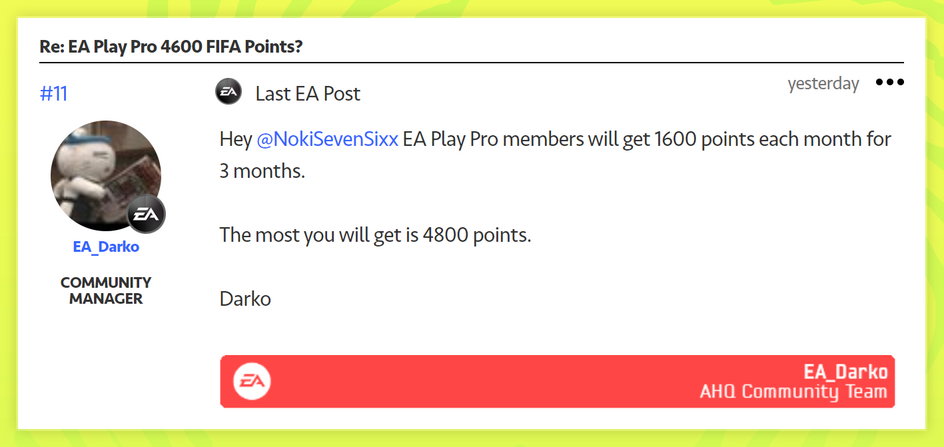This screenshot has width=944, height=447.
Task: Click the Darko sign-off text
Action: click(245, 299)
